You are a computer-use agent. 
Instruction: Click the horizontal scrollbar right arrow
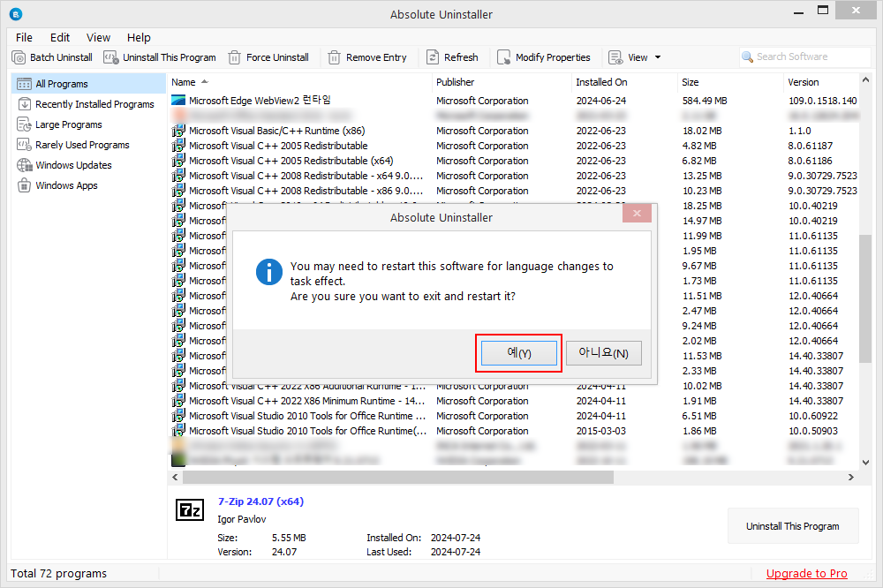click(x=851, y=478)
